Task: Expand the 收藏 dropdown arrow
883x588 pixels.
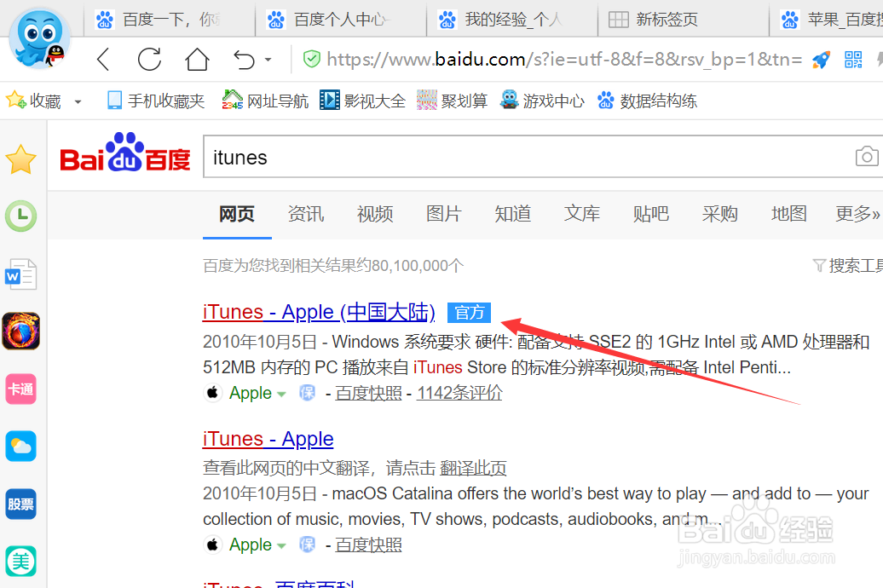Action: 78,100
